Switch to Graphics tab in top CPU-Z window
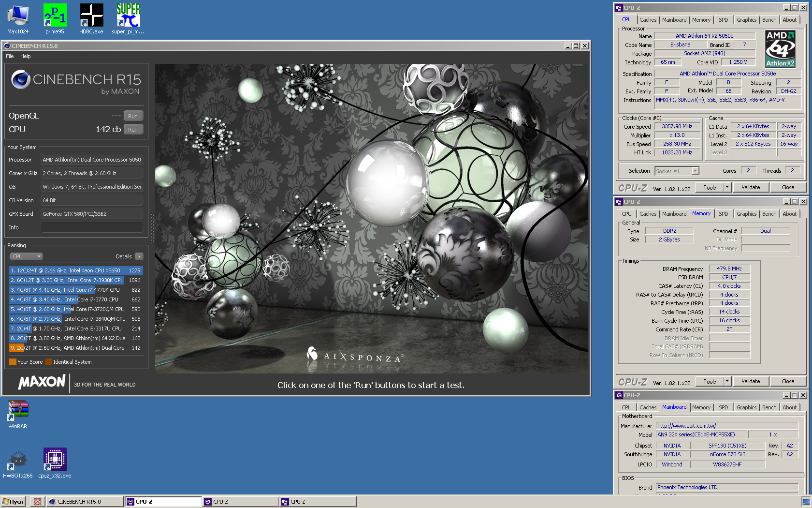The height and width of the screenshot is (508, 812). [746, 20]
